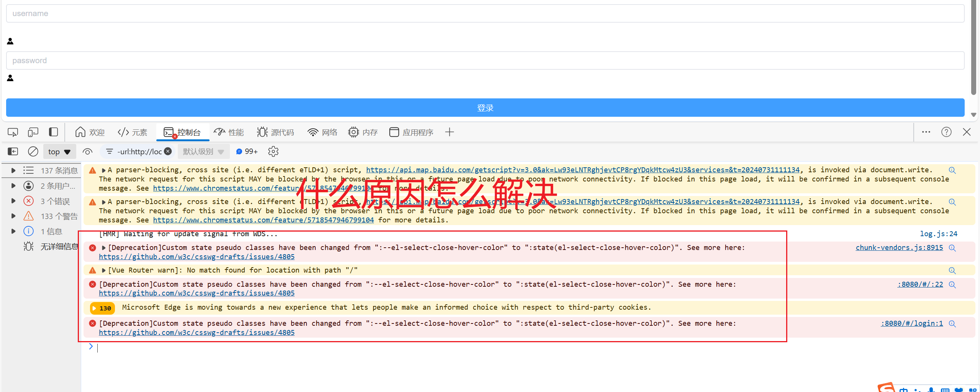Select the HMR Waiting for update signal text
The height and width of the screenshot is (392, 980).
point(188,234)
